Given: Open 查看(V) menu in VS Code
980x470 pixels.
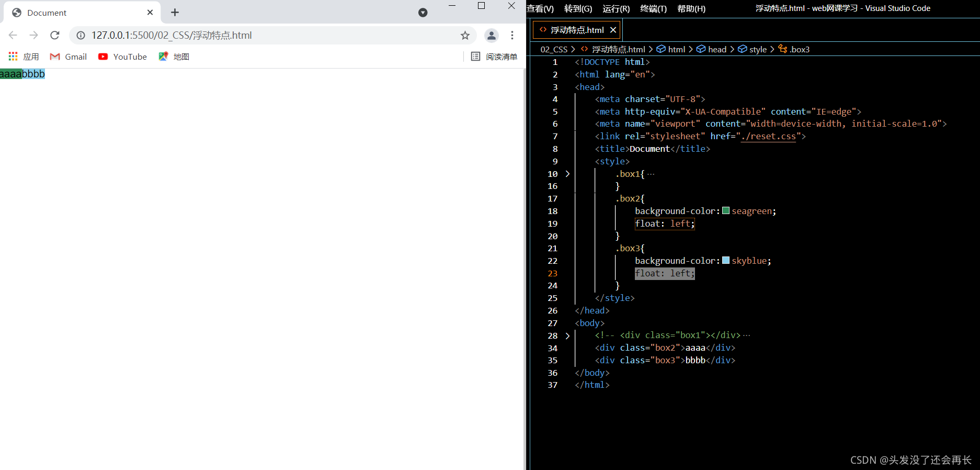Looking at the screenshot, I should point(540,8).
